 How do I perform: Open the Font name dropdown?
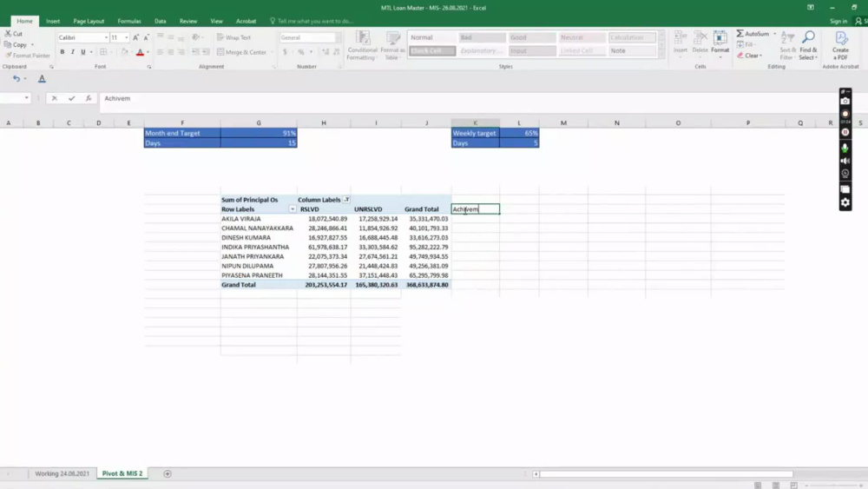[106, 37]
